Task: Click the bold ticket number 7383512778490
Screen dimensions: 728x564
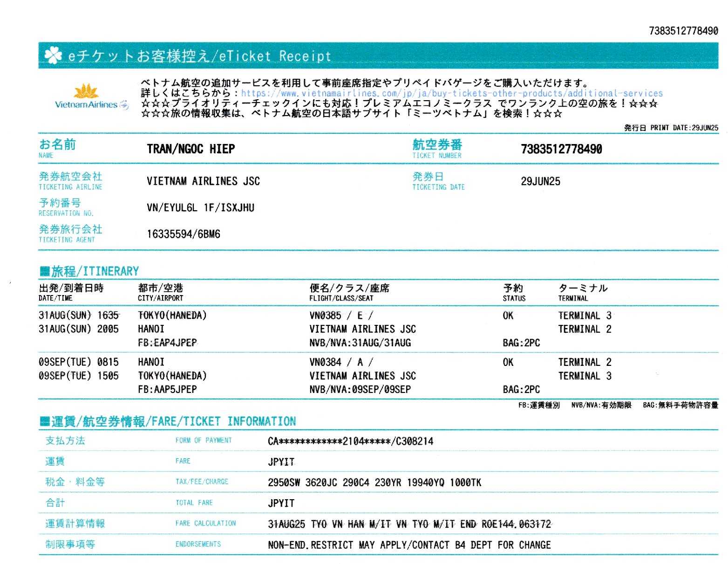Action: tap(561, 149)
